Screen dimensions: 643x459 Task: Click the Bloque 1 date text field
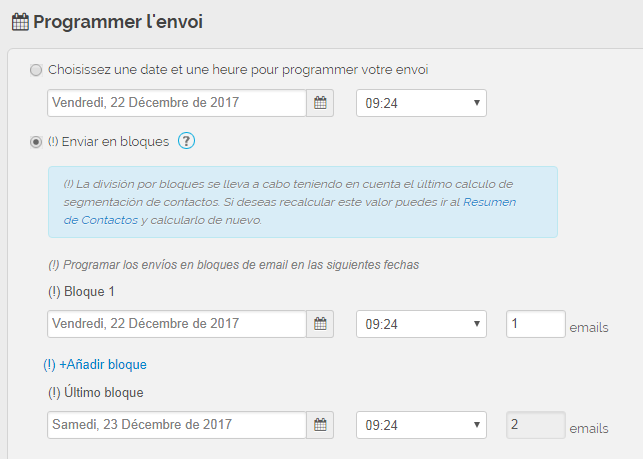pos(176,324)
